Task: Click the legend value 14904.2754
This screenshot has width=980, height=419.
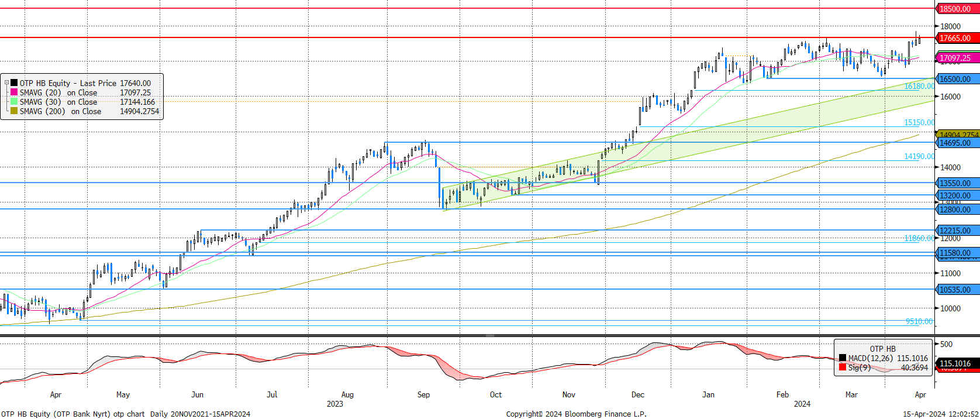Action: click(x=139, y=111)
